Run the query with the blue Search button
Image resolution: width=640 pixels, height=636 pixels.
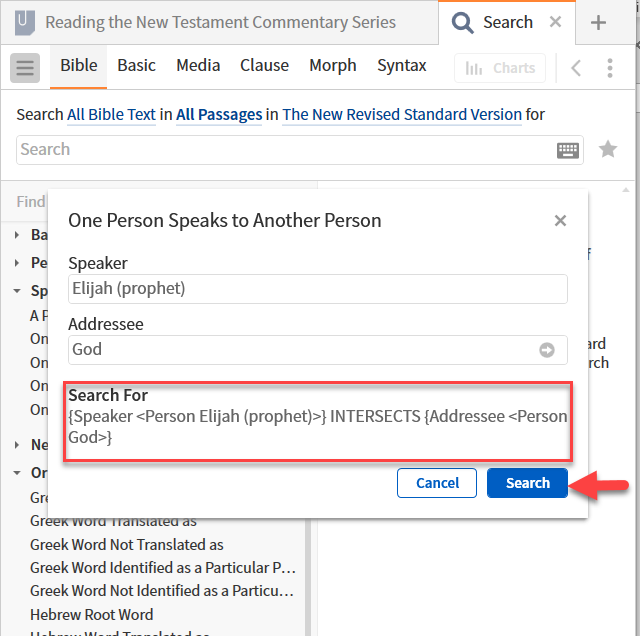[x=527, y=483]
